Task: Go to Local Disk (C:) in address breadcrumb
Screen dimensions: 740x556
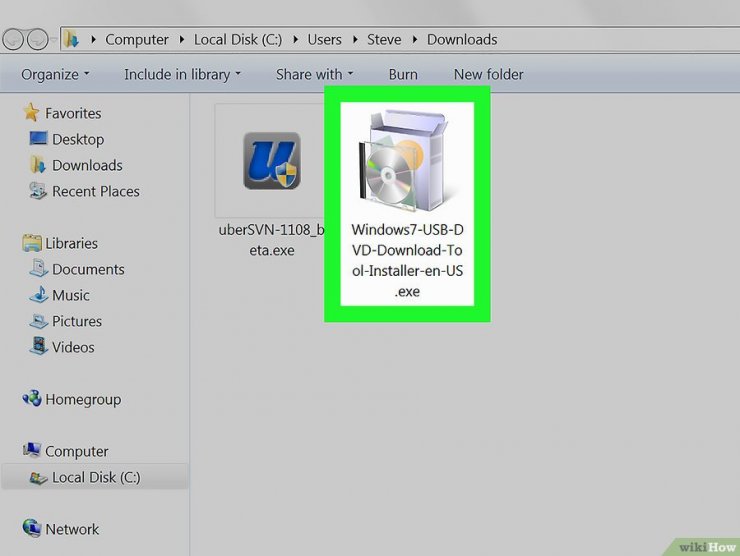Action: [x=238, y=40]
